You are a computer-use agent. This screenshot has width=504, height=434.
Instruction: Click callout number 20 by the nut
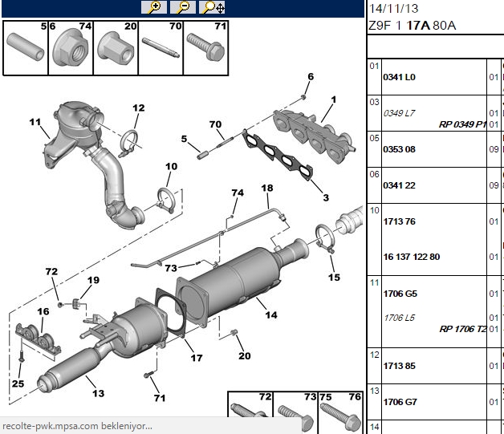point(245,356)
